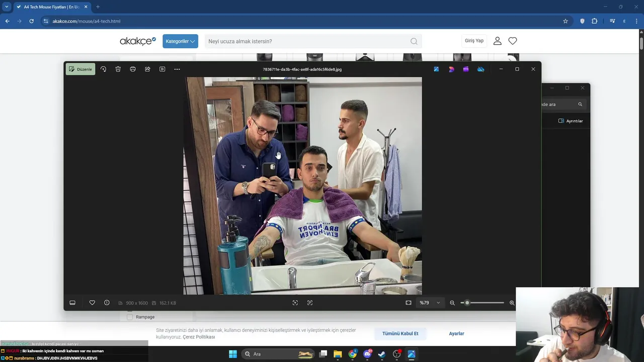Screen dimensions: 644x362
Task: Open Task View on the taskbar
Action: (x=323, y=354)
